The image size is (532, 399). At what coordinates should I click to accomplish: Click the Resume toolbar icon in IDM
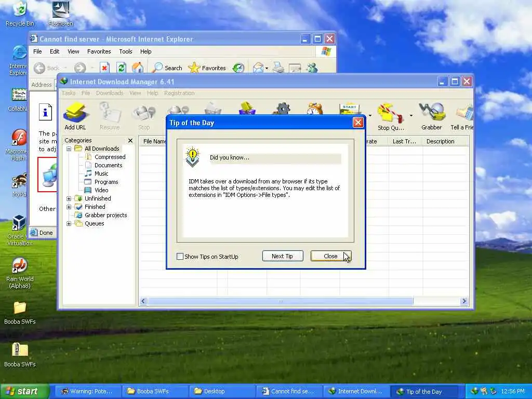point(110,116)
